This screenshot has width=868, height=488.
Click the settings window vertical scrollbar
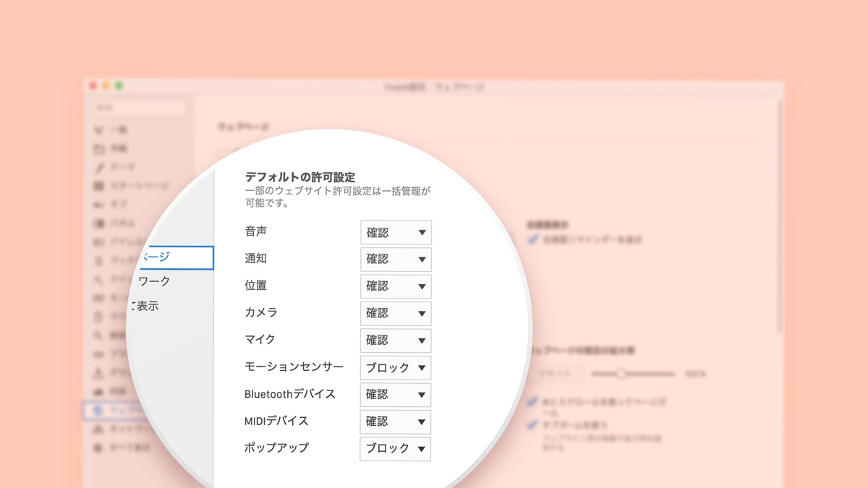click(x=779, y=217)
